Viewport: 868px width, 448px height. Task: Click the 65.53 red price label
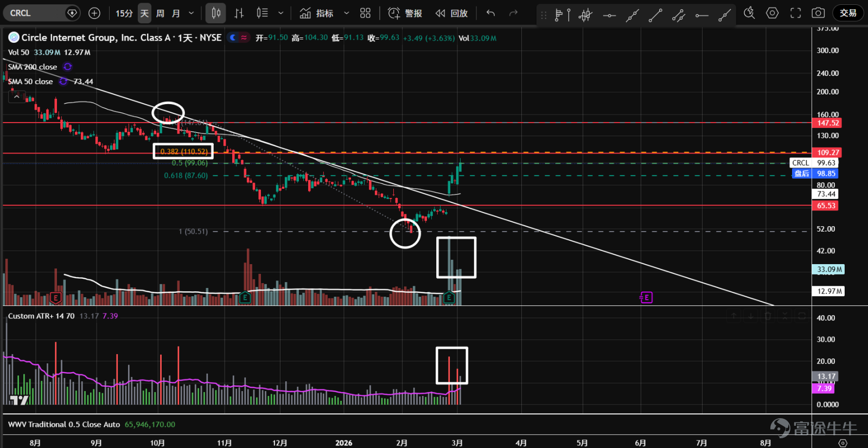point(826,206)
